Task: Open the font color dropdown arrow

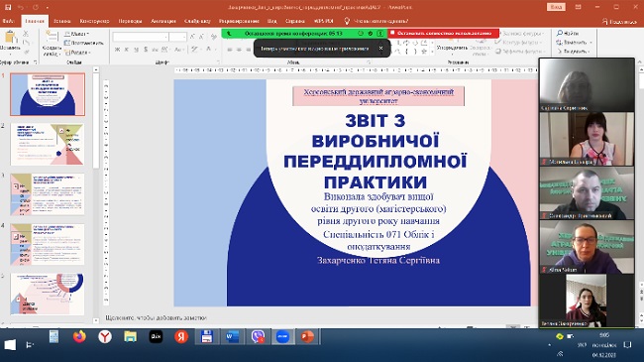Action: tap(215, 50)
